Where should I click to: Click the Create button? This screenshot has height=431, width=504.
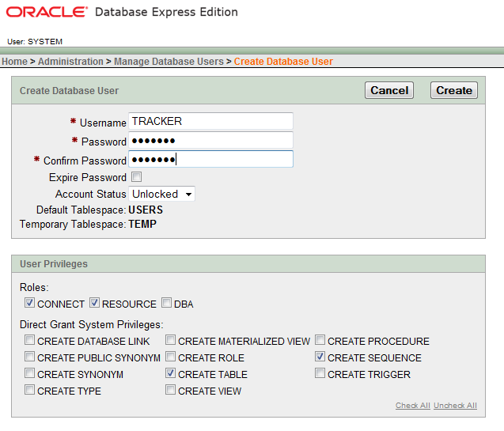pos(453,90)
